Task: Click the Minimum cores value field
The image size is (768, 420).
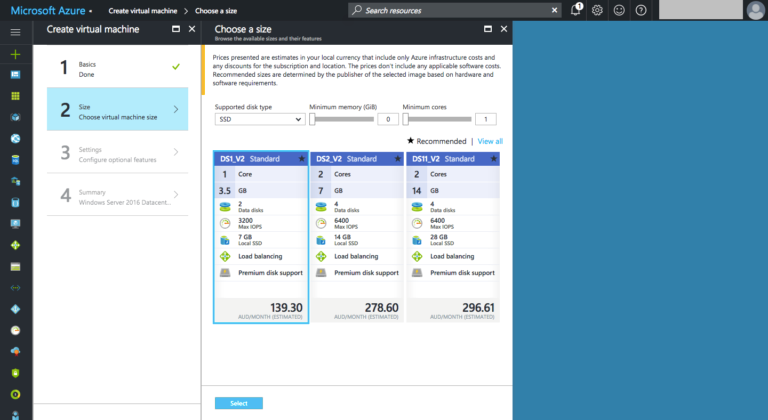Action: (485, 119)
